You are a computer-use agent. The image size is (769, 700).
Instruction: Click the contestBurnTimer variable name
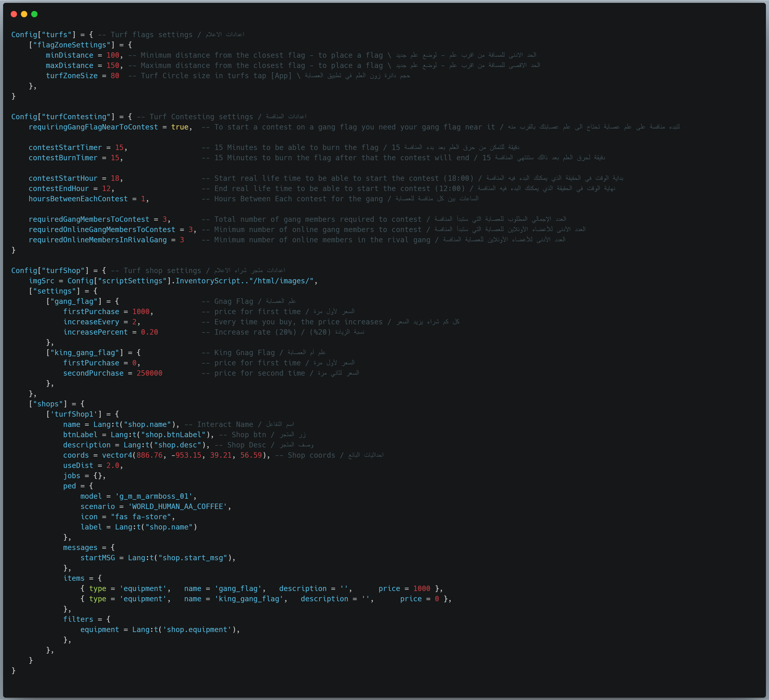(63, 158)
